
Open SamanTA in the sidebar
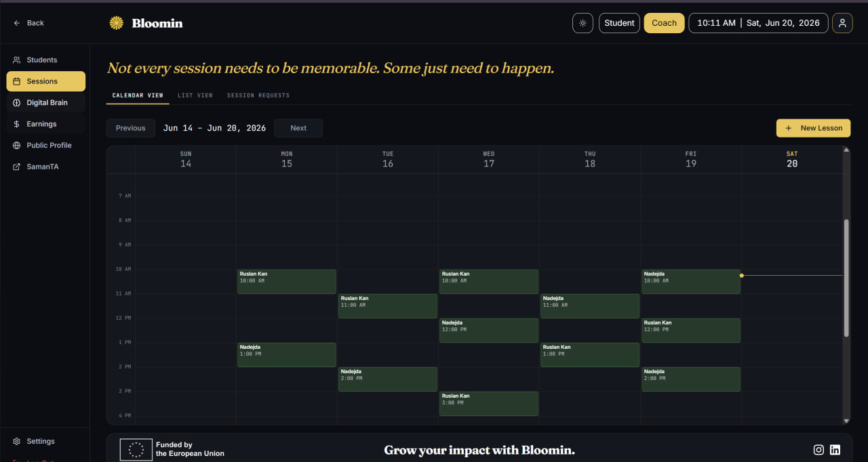tap(46, 167)
